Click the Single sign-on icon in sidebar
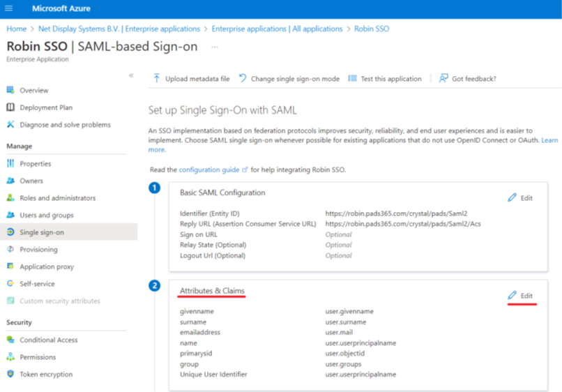 click(x=10, y=232)
